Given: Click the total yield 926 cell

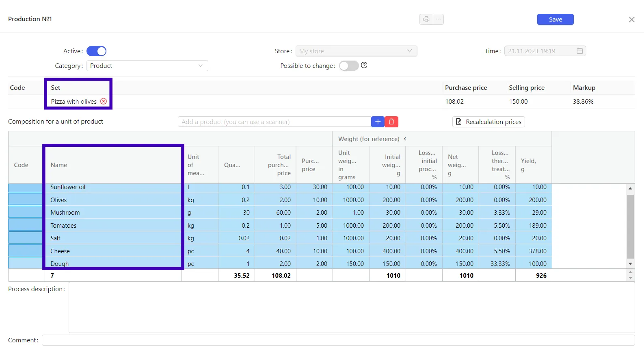Looking at the screenshot, I should coord(534,275).
